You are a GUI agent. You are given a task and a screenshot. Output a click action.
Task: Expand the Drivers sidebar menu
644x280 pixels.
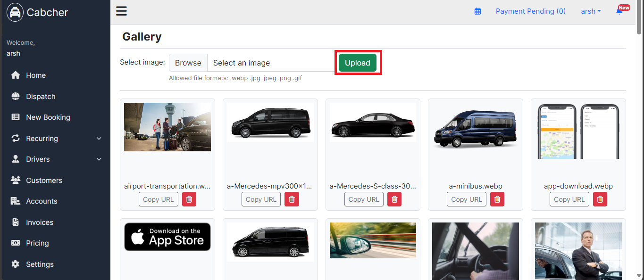57,159
